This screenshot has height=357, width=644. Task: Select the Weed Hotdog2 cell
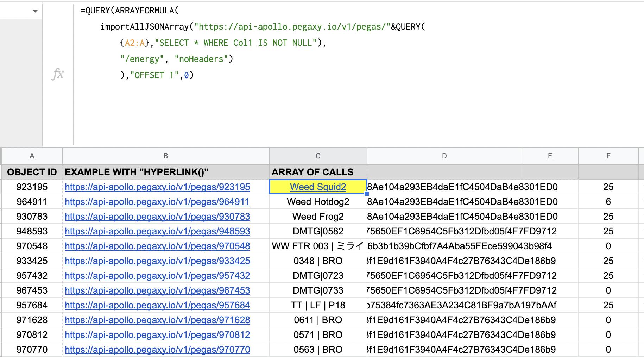coord(318,202)
